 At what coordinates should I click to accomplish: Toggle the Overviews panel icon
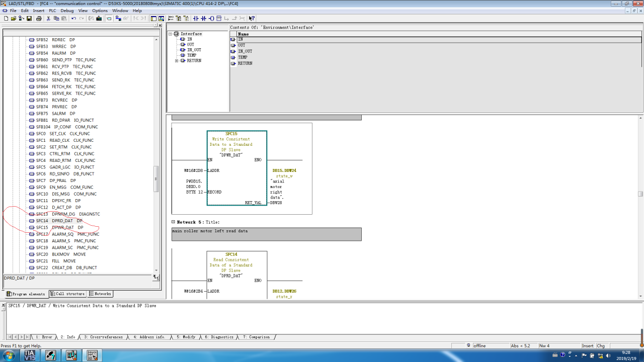[x=153, y=18]
